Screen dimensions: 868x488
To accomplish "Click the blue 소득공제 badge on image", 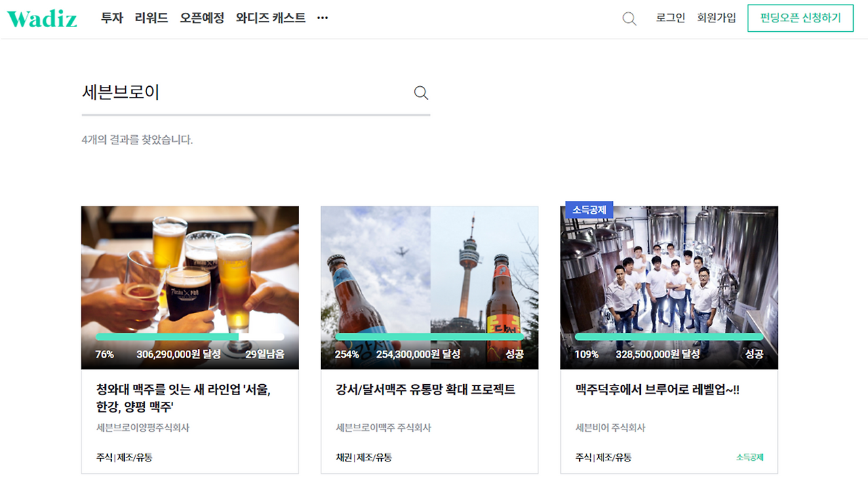I will (589, 210).
